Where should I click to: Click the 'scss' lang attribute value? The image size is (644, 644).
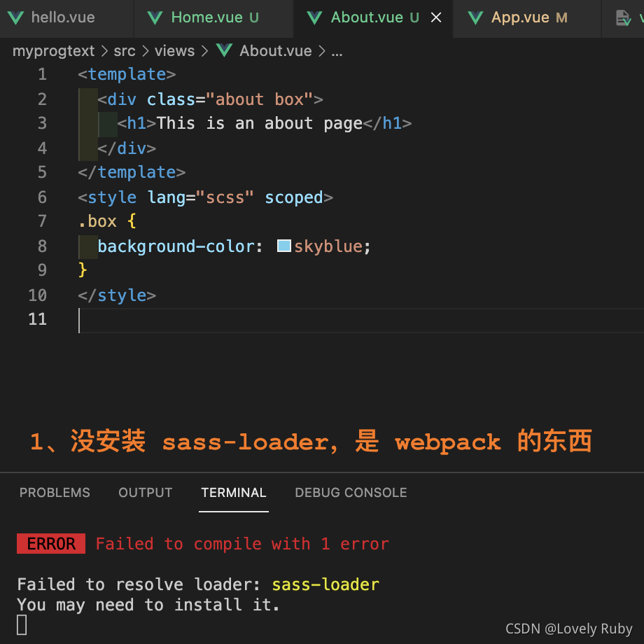tap(225, 197)
